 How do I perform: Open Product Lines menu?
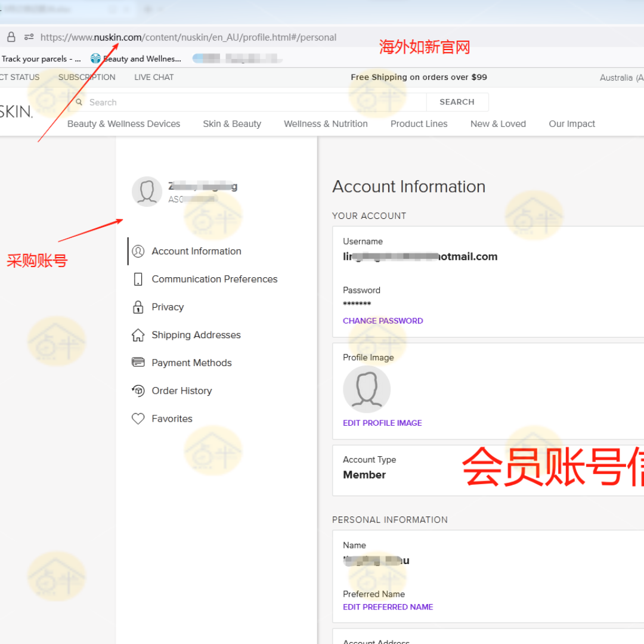(x=419, y=123)
